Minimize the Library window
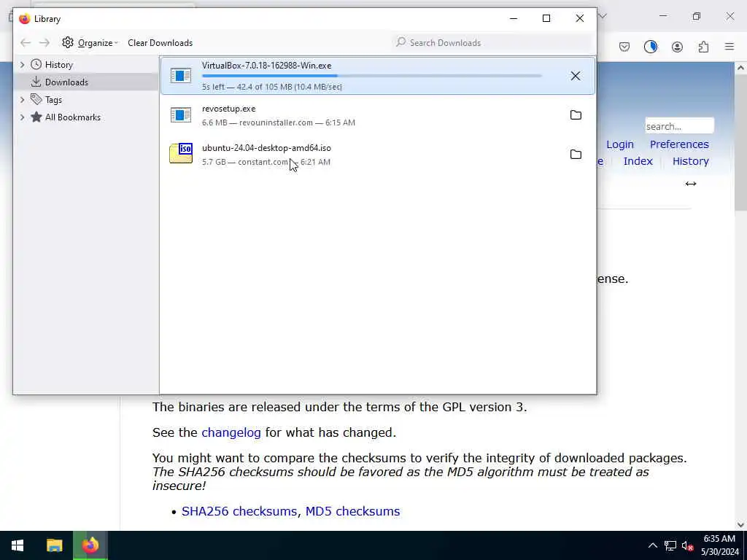 pyautogui.click(x=513, y=18)
